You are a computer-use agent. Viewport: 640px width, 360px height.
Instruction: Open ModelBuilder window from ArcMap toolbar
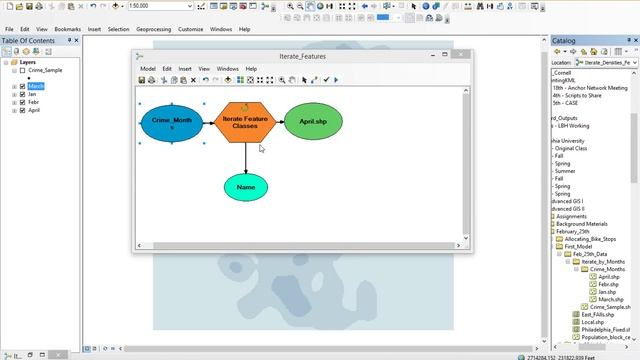pyautogui.click(x=265, y=6)
